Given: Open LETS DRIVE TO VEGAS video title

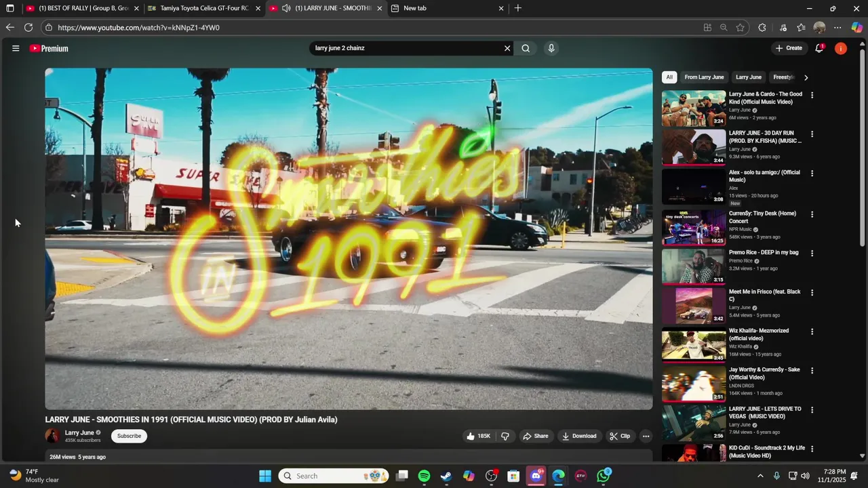Looking at the screenshot, I should 765,413.
